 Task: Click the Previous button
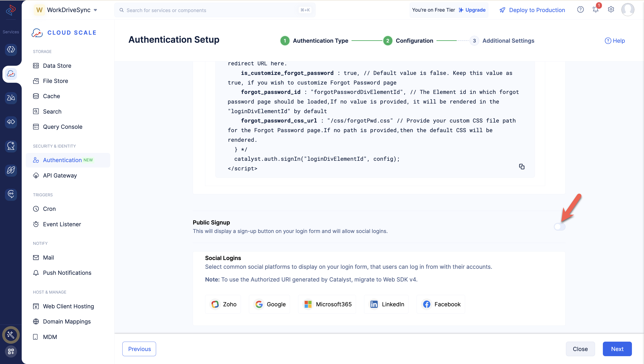click(x=139, y=349)
